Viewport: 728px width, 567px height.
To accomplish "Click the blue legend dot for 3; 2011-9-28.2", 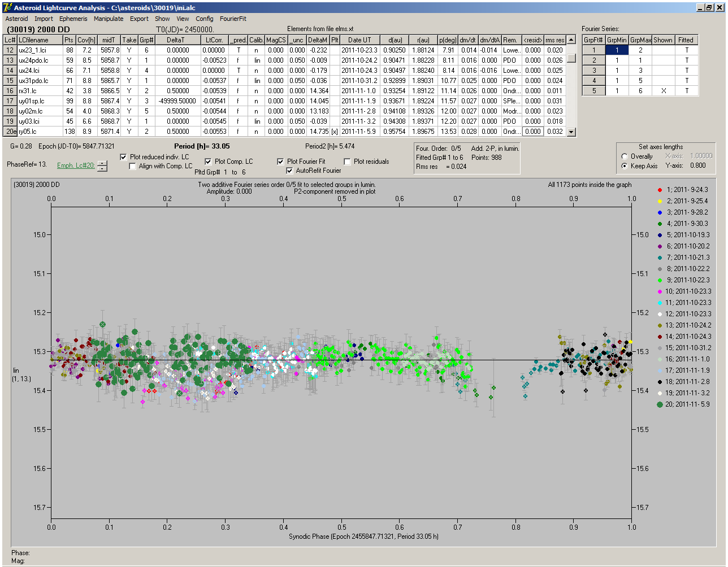I will tap(660, 212).
